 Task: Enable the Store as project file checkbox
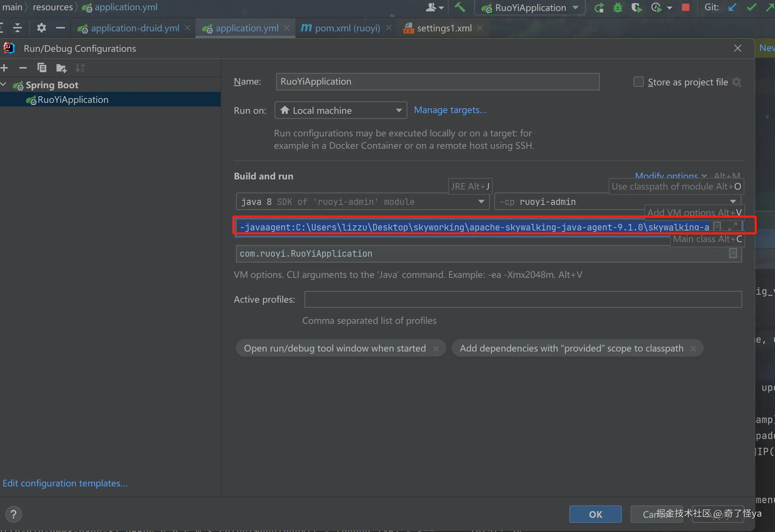point(638,82)
